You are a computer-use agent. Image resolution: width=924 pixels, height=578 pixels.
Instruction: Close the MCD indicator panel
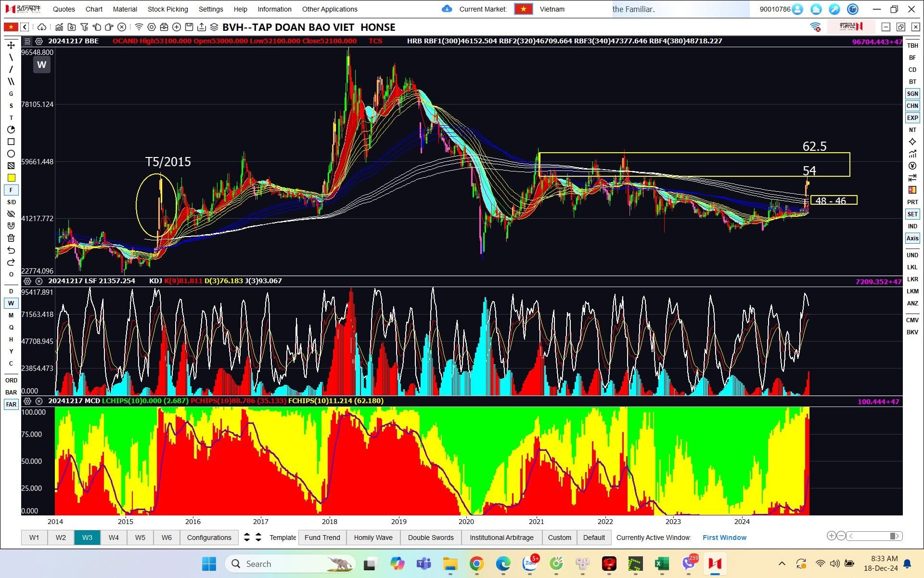click(39, 401)
